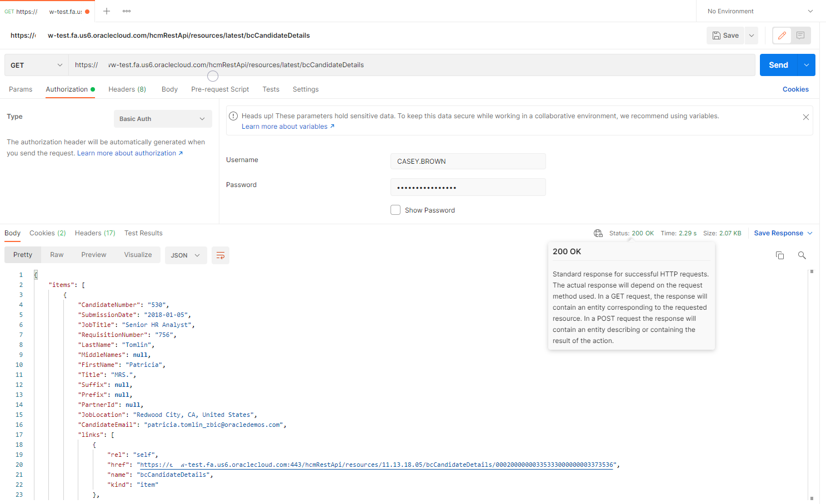Viewport: 826px width, 504px height.
Task: Enable the Show Password checkbox
Action: click(x=396, y=210)
